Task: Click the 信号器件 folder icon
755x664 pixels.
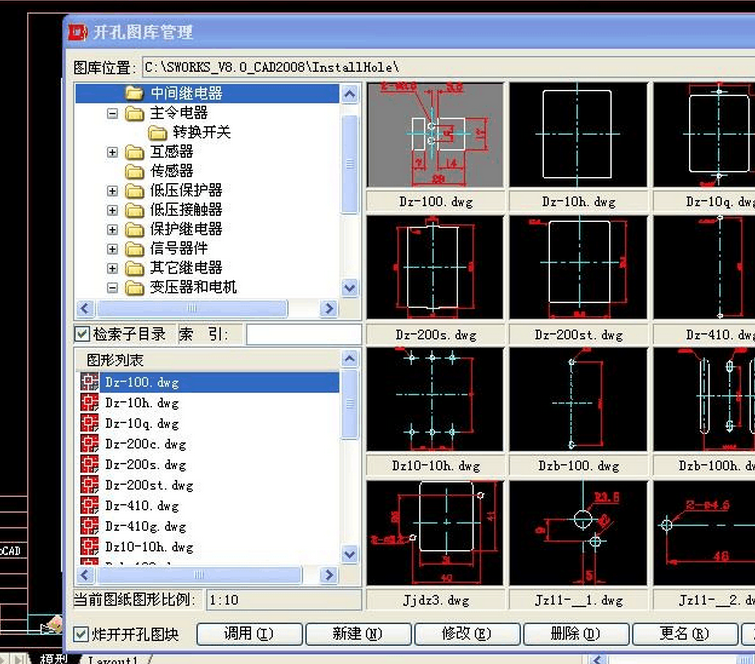Action: (x=134, y=249)
